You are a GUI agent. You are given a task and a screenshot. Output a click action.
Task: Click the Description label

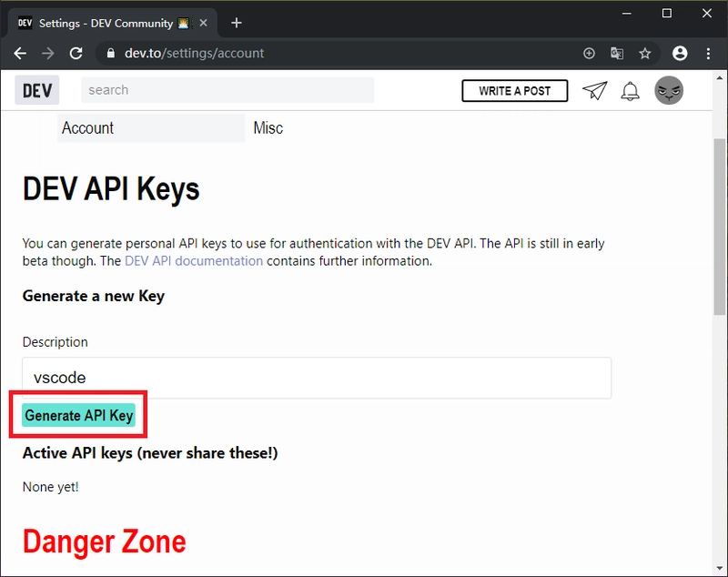pos(56,342)
